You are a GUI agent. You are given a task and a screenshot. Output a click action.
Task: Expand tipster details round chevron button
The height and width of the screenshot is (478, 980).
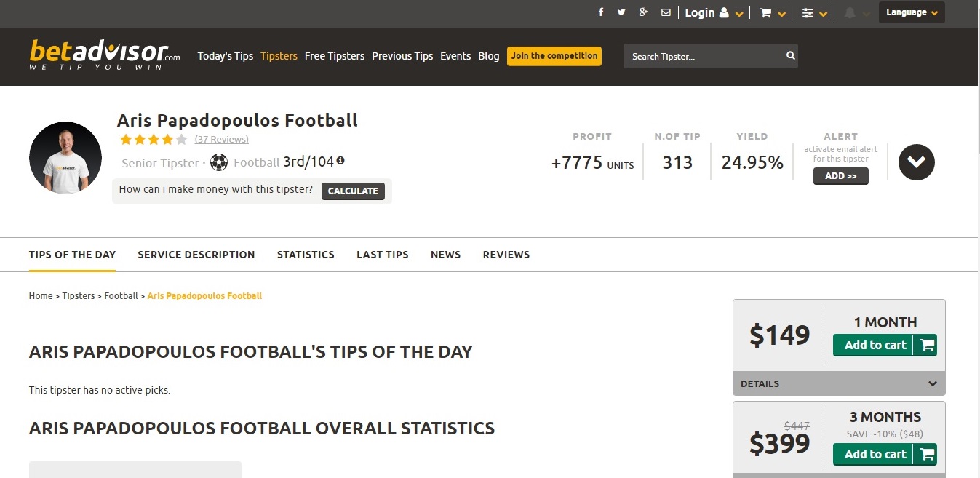(x=916, y=162)
